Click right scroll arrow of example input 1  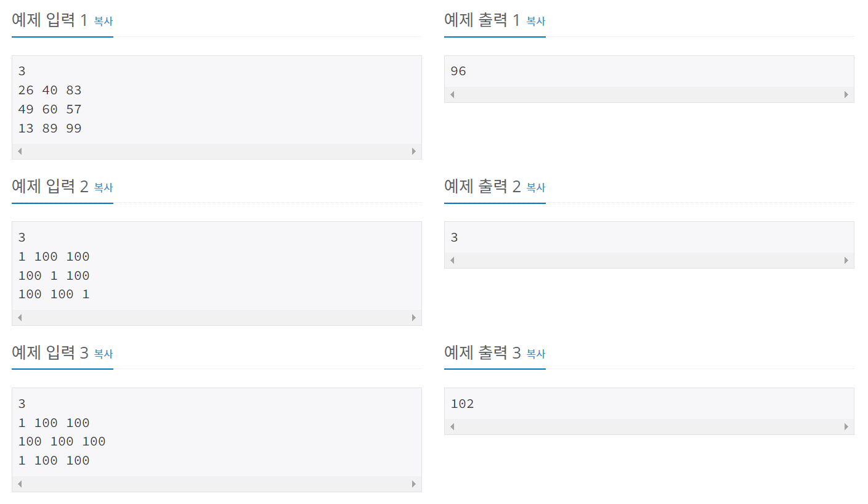click(414, 152)
